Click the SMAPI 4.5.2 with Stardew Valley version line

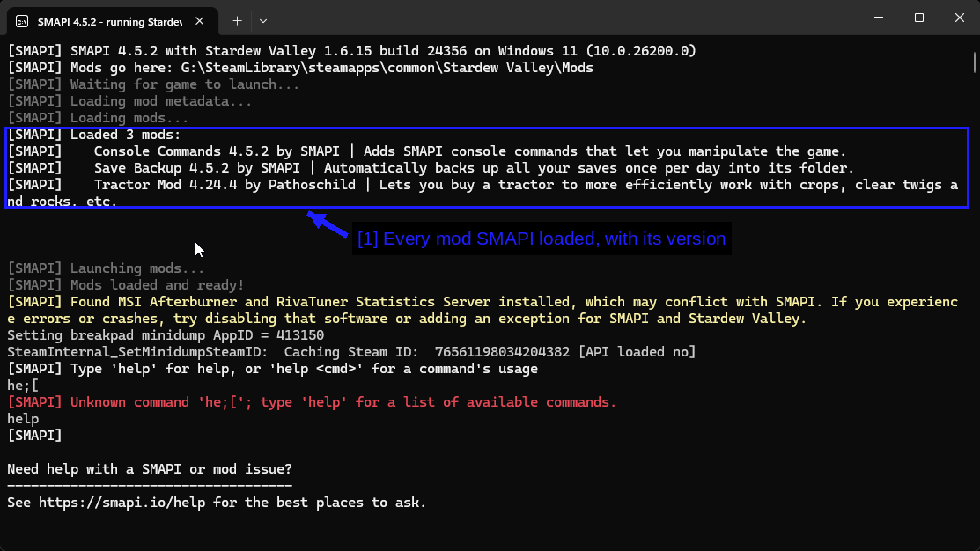tap(351, 51)
